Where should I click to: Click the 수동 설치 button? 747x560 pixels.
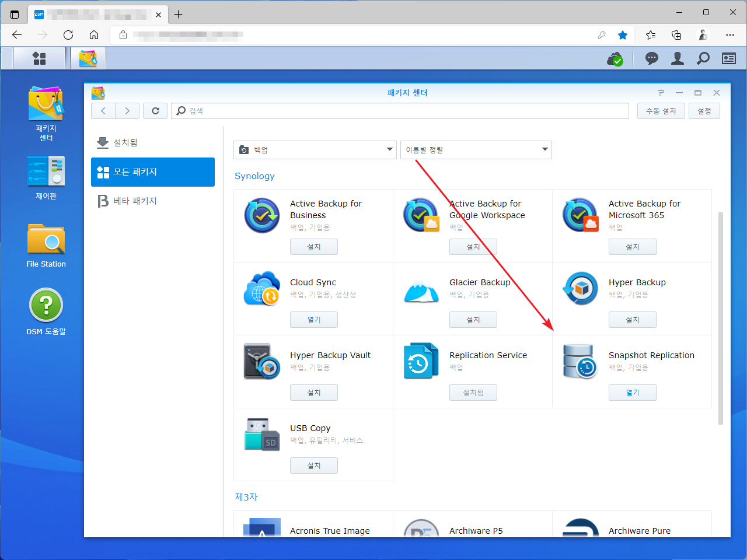[661, 111]
